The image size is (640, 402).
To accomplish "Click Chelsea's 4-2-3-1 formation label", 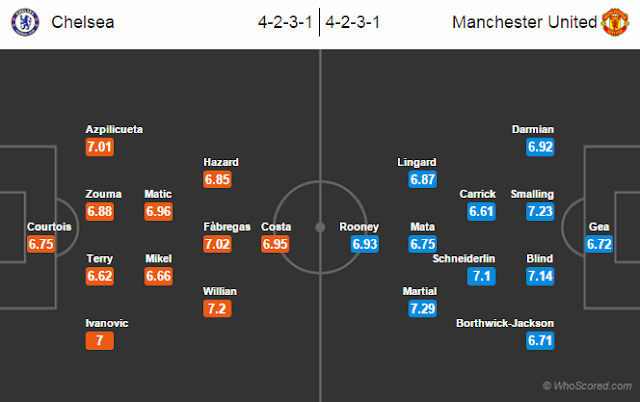I will pyautogui.click(x=285, y=22).
